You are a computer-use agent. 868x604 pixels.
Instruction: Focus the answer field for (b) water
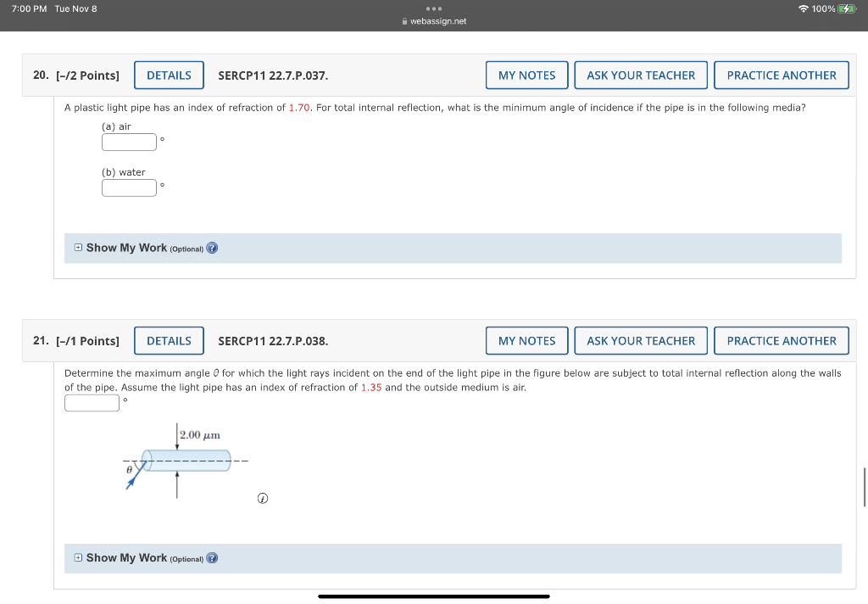click(x=129, y=187)
